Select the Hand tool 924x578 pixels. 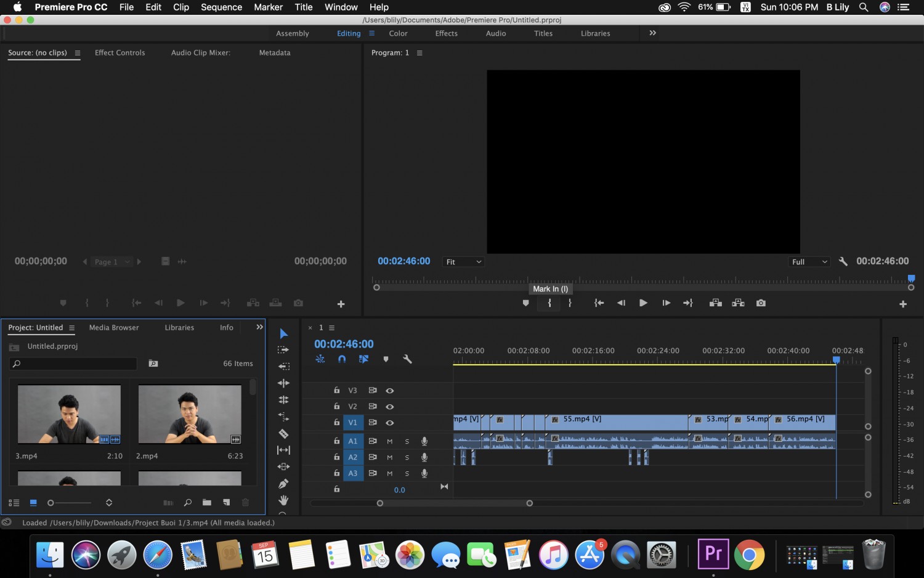[x=283, y=500]
